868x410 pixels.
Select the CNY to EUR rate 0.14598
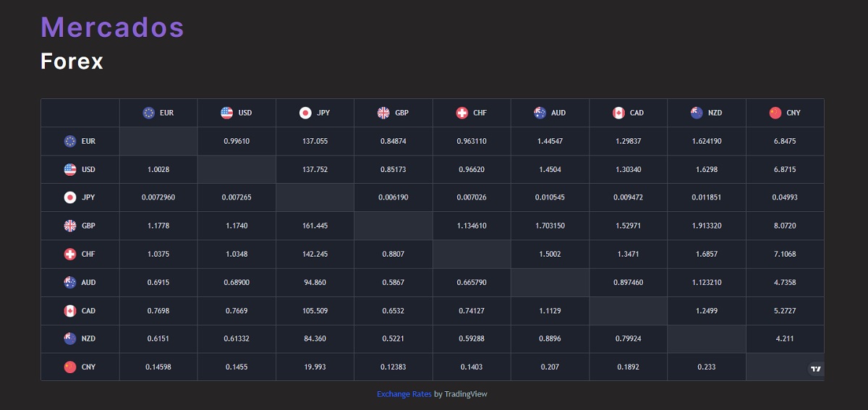(x=158, y=367)
